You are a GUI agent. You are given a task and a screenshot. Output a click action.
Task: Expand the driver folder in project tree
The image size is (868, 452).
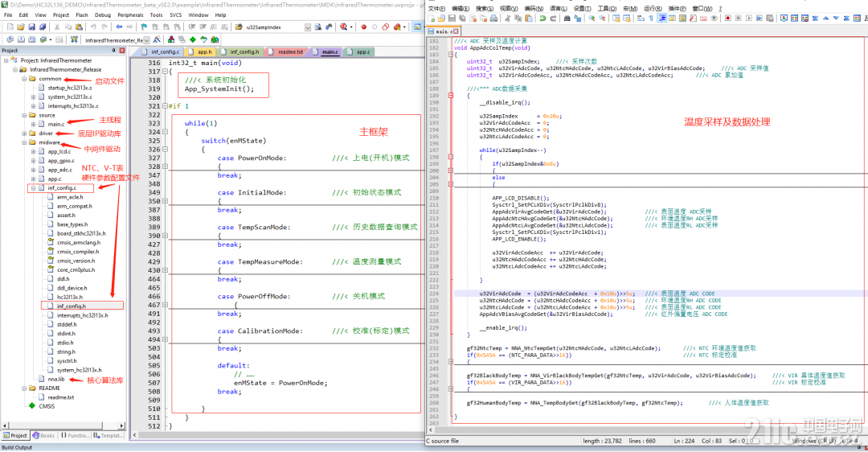click(24, 134)
